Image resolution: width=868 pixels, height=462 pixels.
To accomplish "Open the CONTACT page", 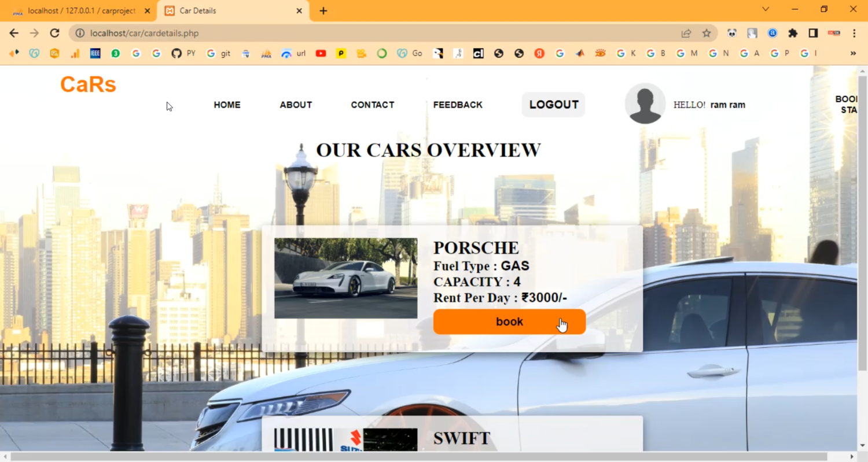I will click(x=373, y=105).
